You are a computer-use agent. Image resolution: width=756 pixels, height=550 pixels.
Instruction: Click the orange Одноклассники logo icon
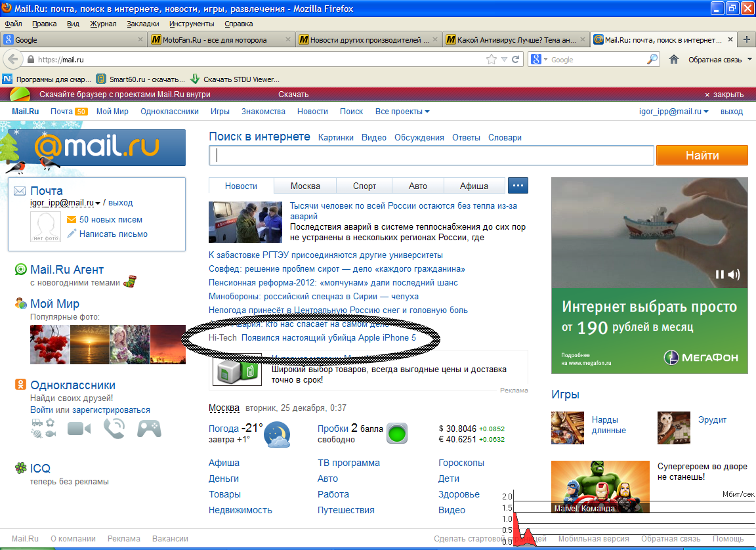[20, 385]
